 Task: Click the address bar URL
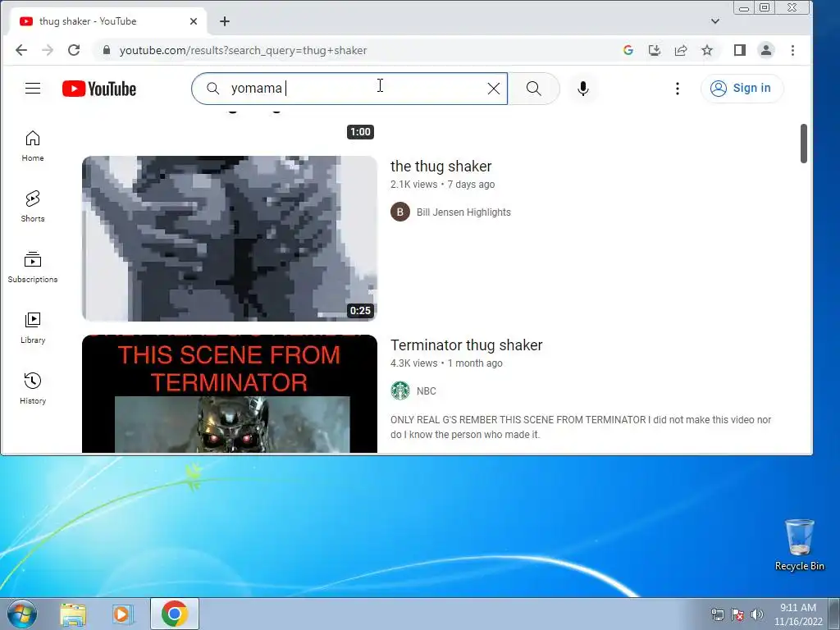click(x=243, y=50)
